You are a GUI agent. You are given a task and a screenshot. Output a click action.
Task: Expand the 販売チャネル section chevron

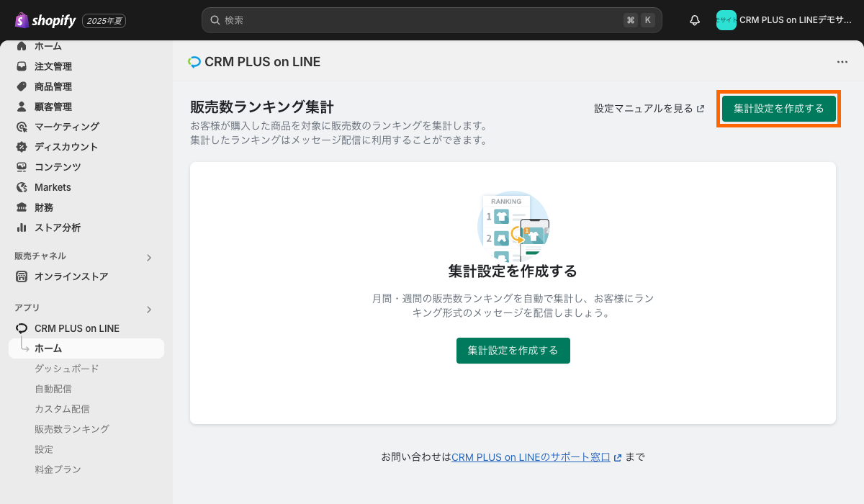click(x=149, y=257)
